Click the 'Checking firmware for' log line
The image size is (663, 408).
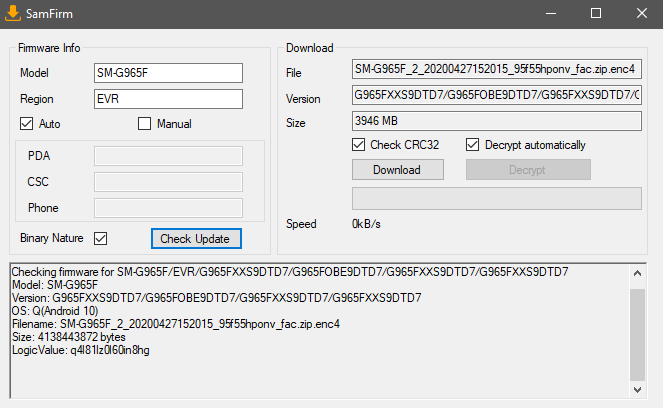point(290,272)
